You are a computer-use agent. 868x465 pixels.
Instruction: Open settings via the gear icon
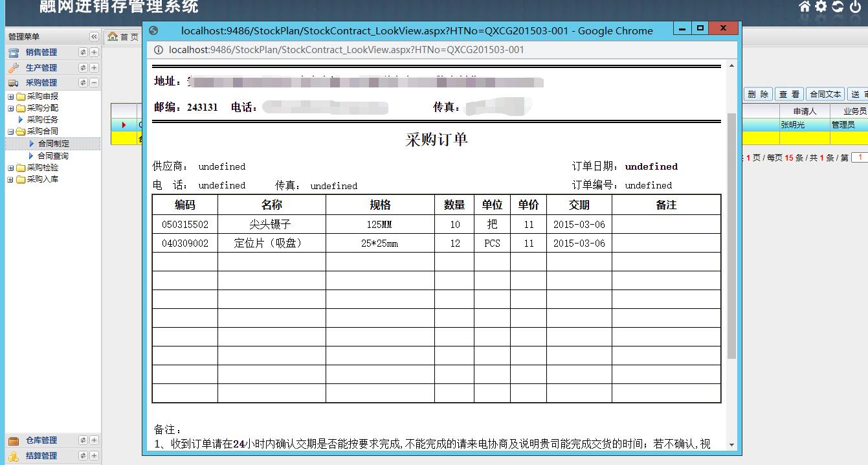821,7
